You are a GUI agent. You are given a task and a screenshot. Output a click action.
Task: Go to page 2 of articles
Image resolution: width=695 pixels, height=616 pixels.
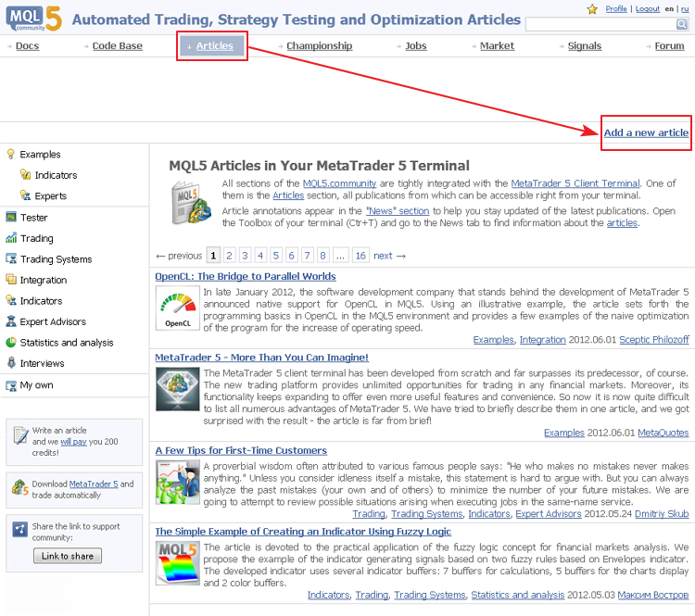(x=229, y=256)
